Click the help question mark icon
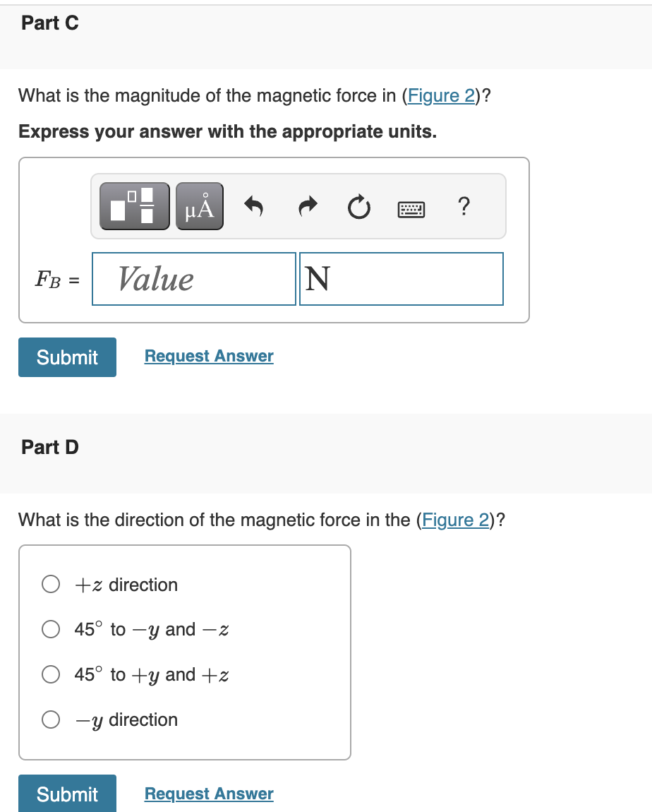 (x=464, y=207)
